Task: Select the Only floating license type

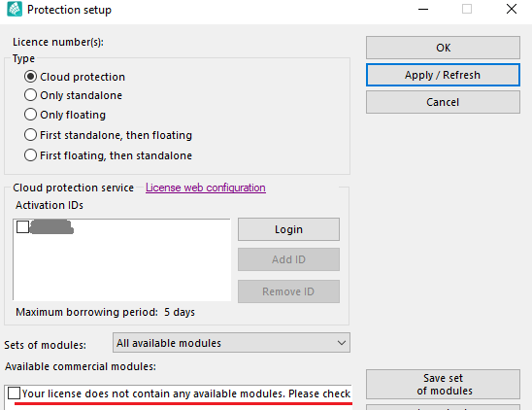Action: point(30,115)
